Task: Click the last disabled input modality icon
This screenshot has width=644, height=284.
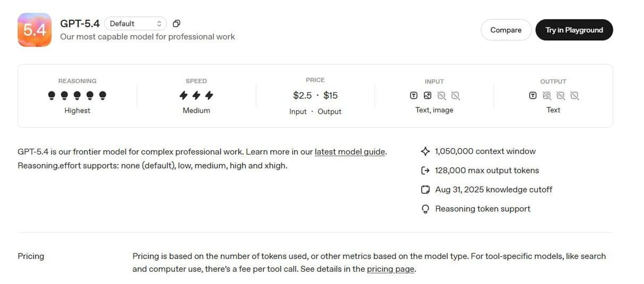Action: [x=455, y=96]
